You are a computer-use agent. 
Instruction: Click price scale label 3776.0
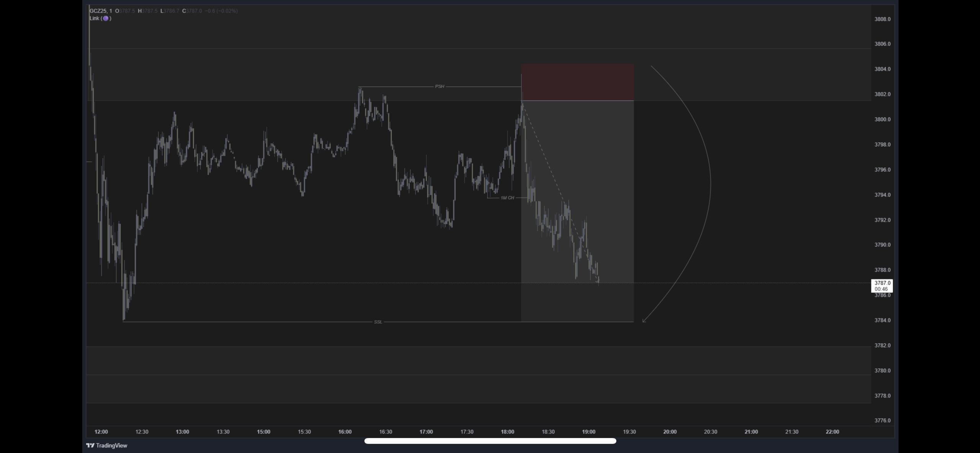click(882, 420)
